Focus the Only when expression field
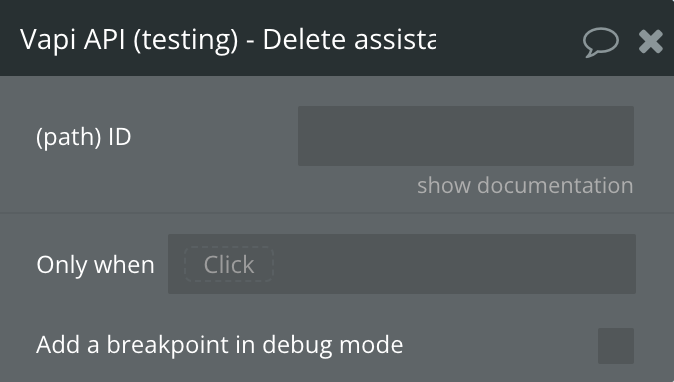The height and width of the screenshot is (382, 674). 401,264
